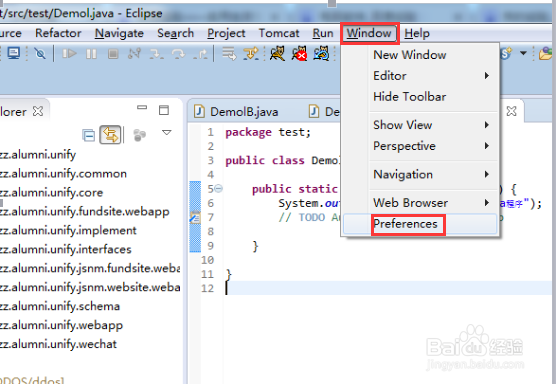Select zz.alumni.unify.fundsite.webapp project
Image resolution: width=556 pixels, height=384 pixels.
[84, 212]
